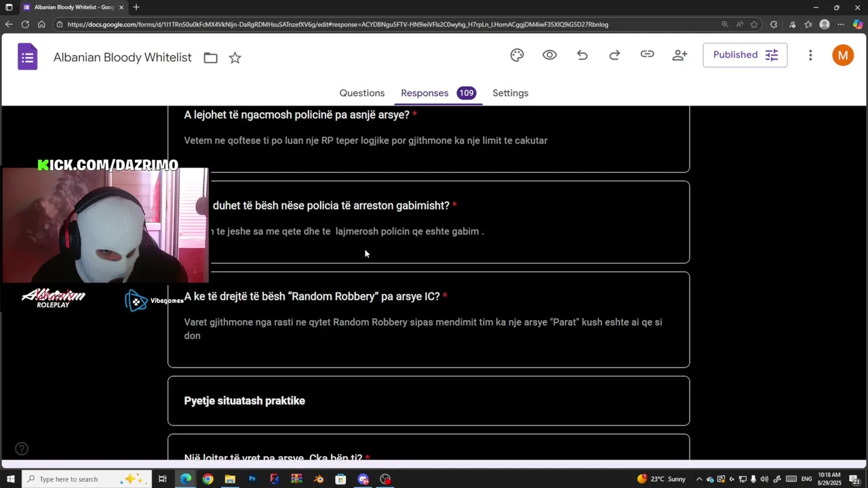Open Microsoft Store from the taskbar
This screenshot has height=488, width=868.
[341, 479]
